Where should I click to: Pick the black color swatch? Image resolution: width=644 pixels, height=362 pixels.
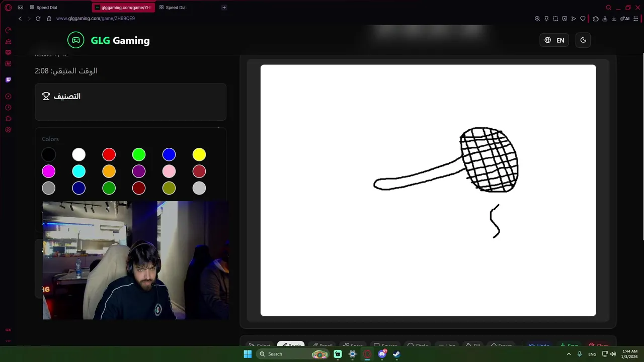[x=49, y=154]
